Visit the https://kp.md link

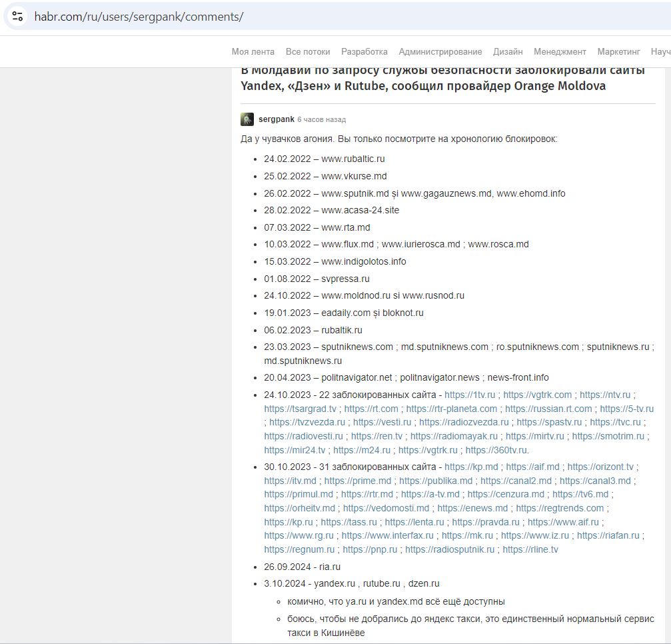tap(470, 467)
